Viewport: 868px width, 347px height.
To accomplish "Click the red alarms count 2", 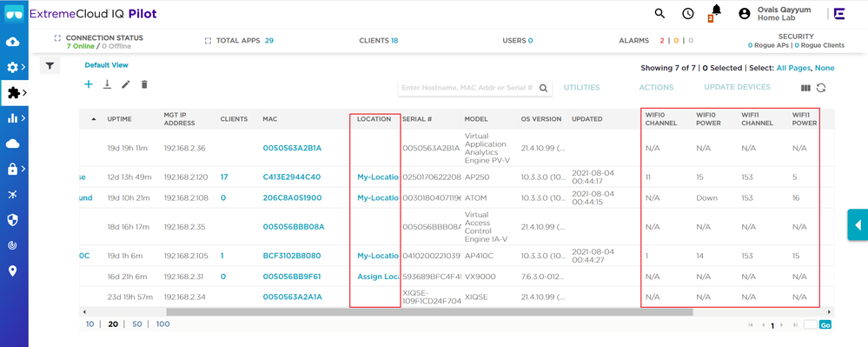I will coord(661,41).
